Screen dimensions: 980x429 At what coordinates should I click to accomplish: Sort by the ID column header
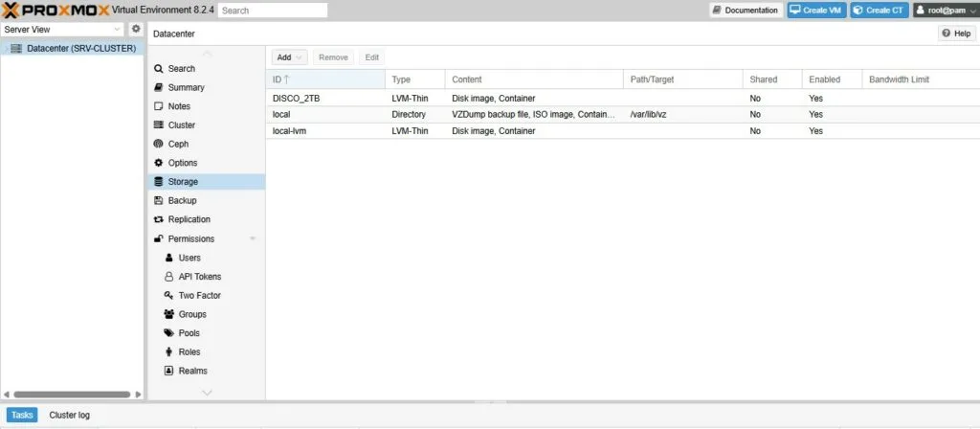[x=325, y=79]
